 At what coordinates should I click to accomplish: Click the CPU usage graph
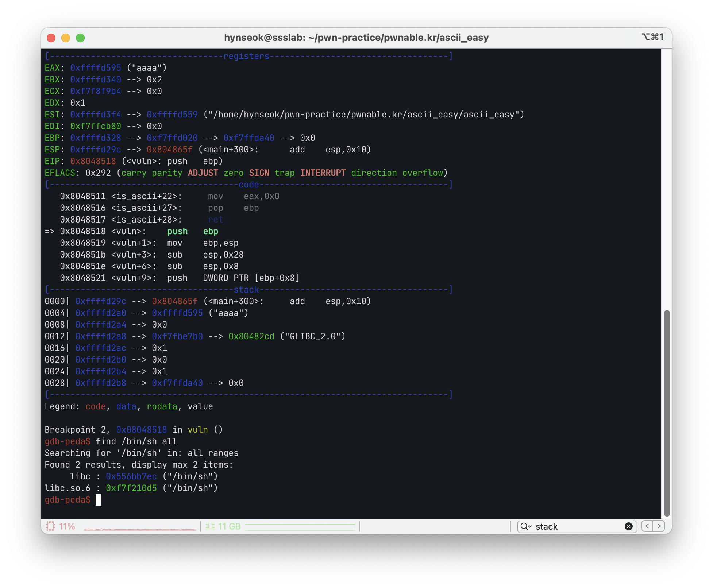click(x=140, y=528)
